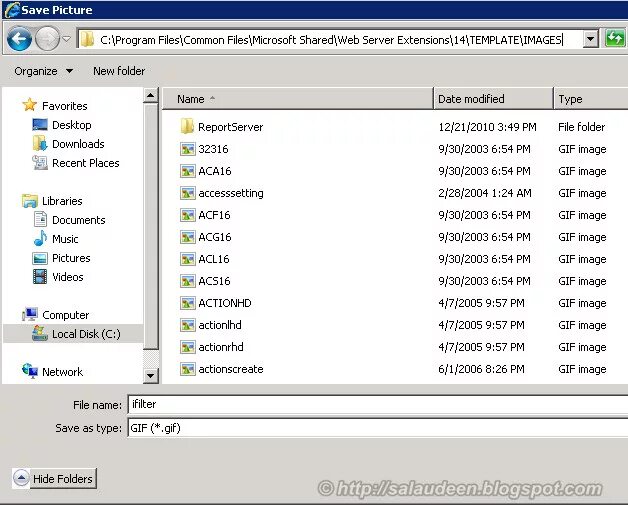Click navigation pane scroll down arrow
Image resolution: width=628 pixels, height=505 pixels.
point(150,376)
